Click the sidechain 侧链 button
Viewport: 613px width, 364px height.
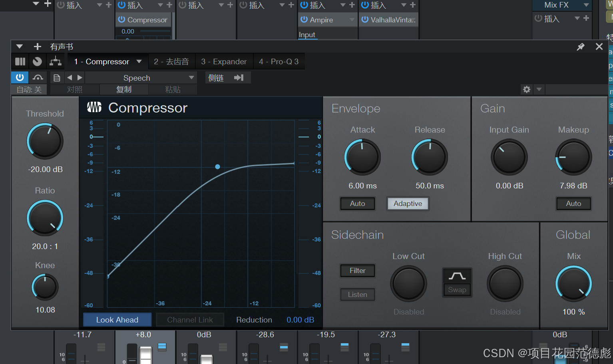(x=216, y=78)
